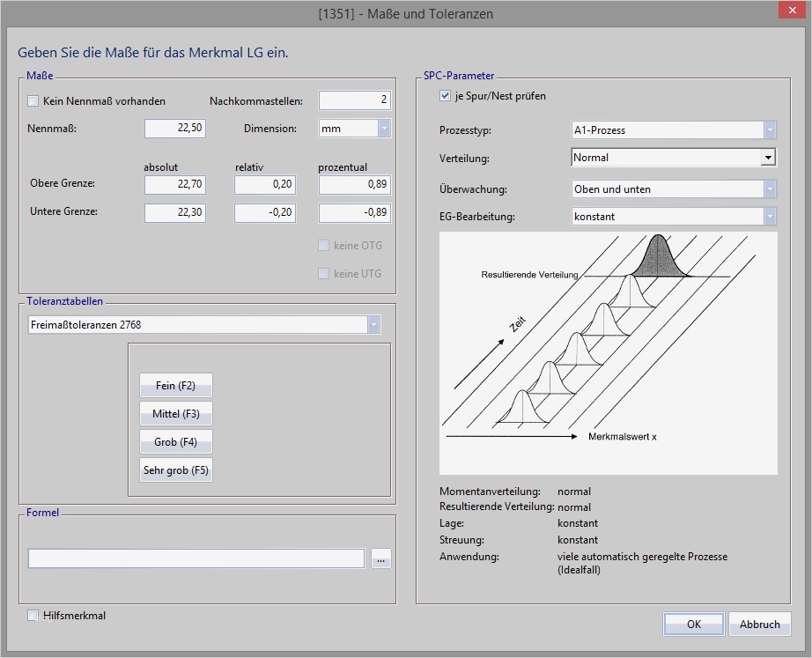Uncheck 'je Spur/Nest prüfen' option
The width and height of the screenshot is (812, 658).
[x=446, y=96]
